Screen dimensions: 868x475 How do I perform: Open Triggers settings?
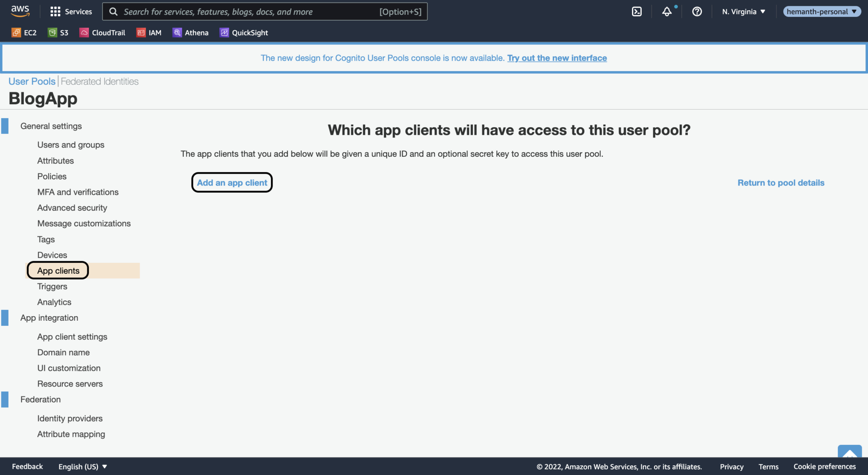pyautogui.click(x=52, y=286)
